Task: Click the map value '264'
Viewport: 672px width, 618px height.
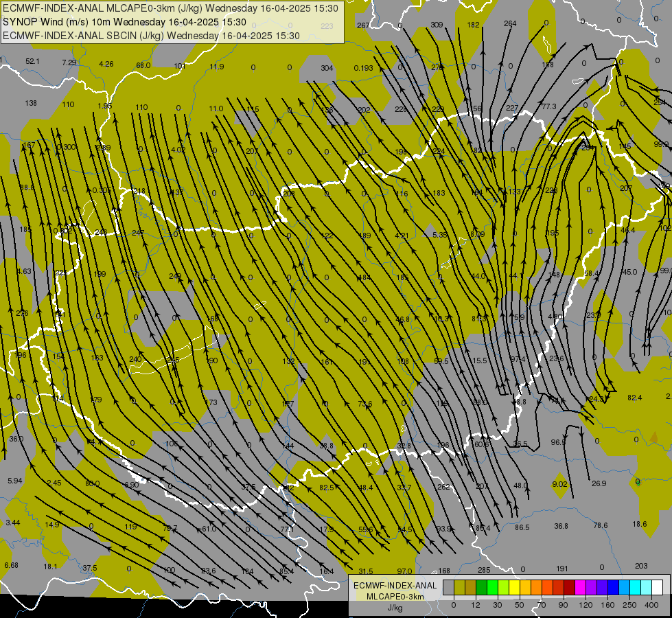Action: pyautogui.click(x=510, y=23)
